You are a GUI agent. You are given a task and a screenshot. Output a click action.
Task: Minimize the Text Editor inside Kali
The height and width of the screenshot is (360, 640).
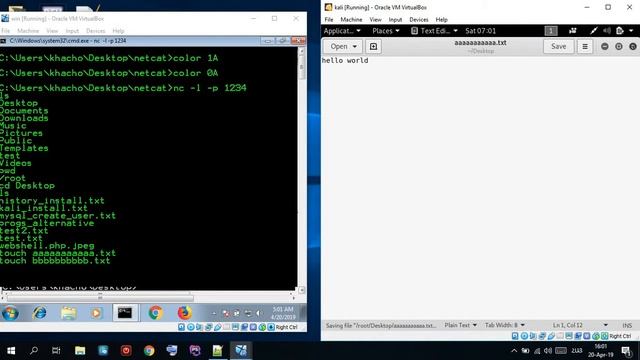(604, 47)
